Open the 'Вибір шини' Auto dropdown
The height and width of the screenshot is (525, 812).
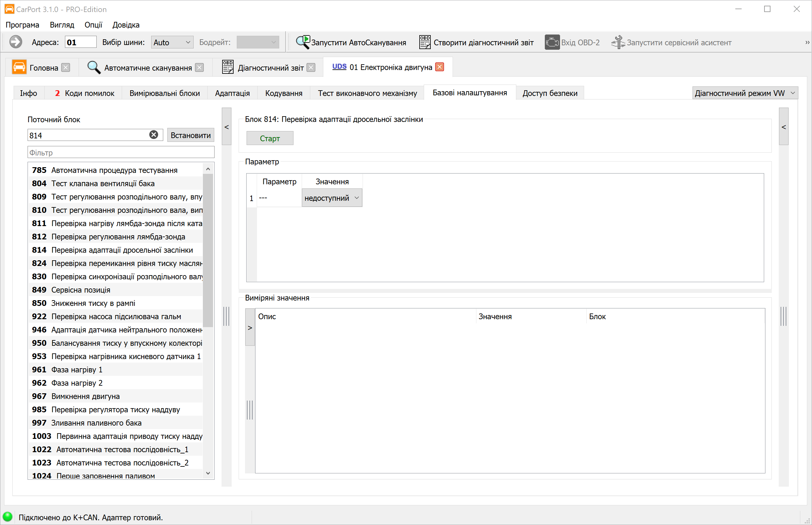[x=172, y=42]
